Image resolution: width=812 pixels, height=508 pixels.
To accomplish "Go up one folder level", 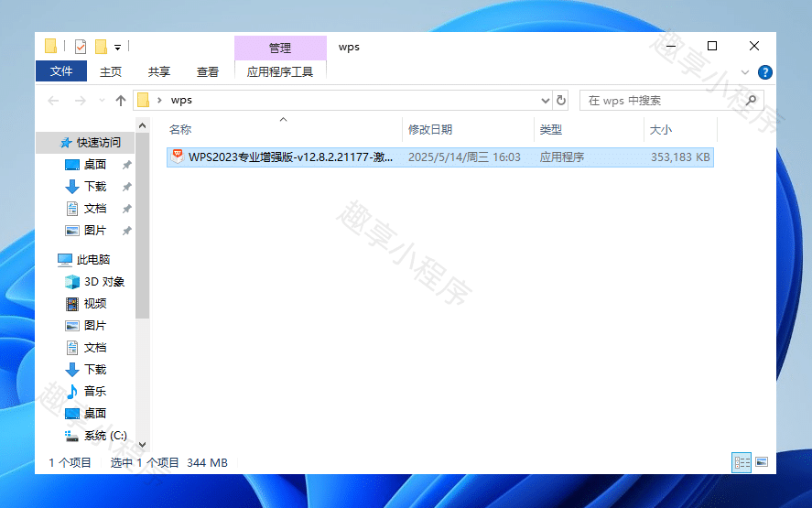I will pyautogui.click(x=121, y=101).
